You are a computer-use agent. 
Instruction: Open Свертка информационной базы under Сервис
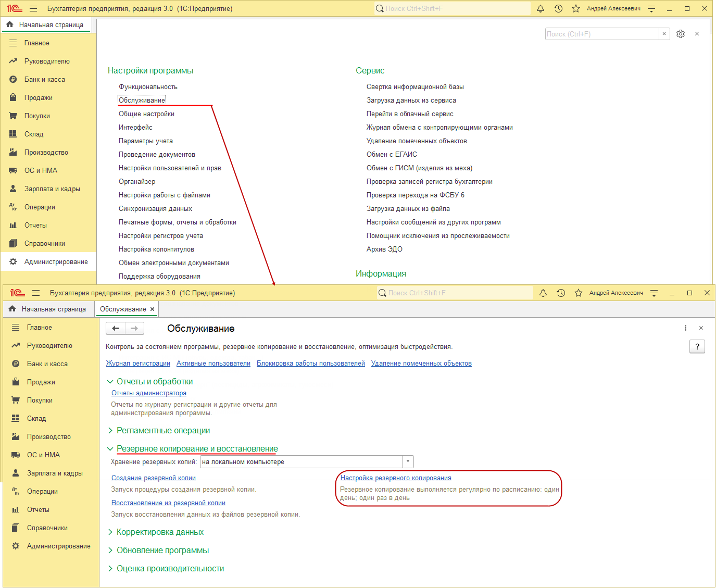tap(415, 87)
